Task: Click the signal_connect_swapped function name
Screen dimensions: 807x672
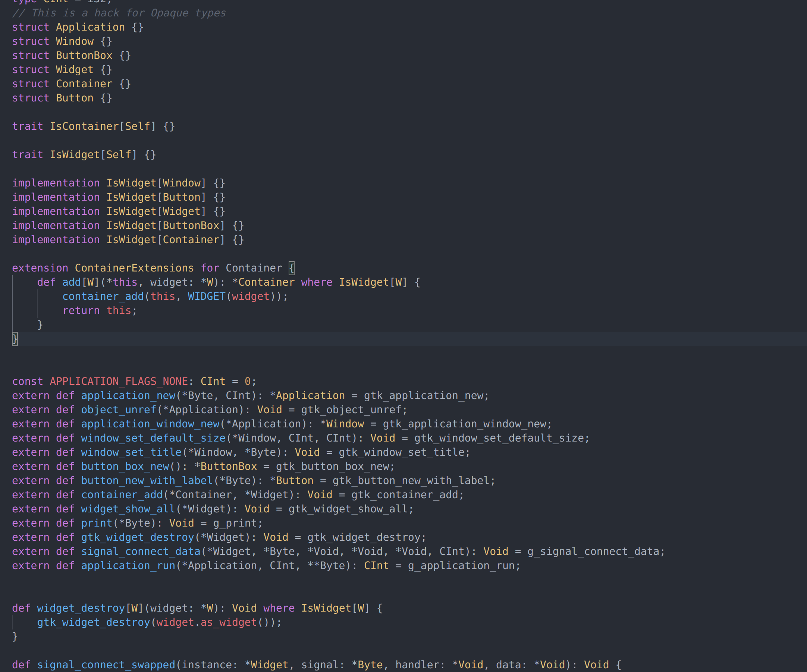Action: (106, 665)
